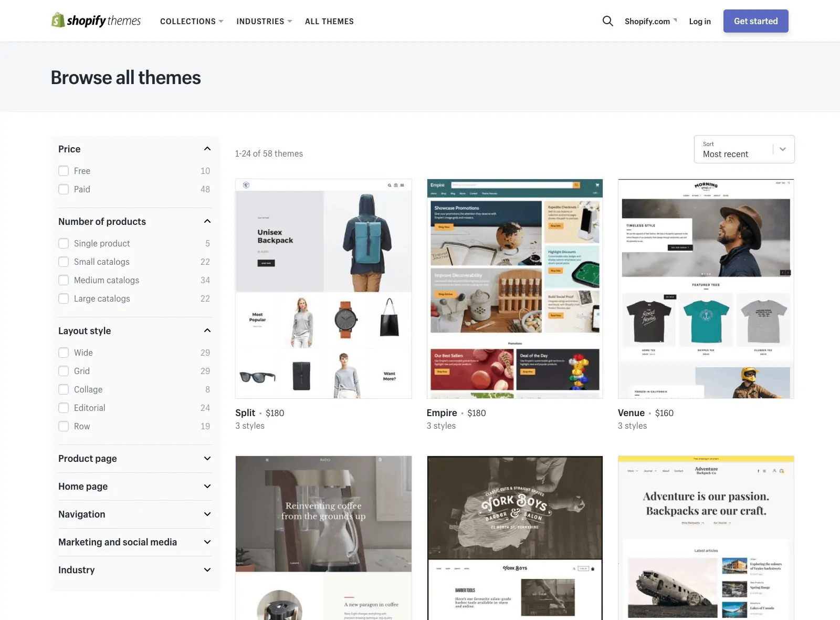Expand the Navigation filter section
The image size is (840, 620).
(x=207, y=514)
